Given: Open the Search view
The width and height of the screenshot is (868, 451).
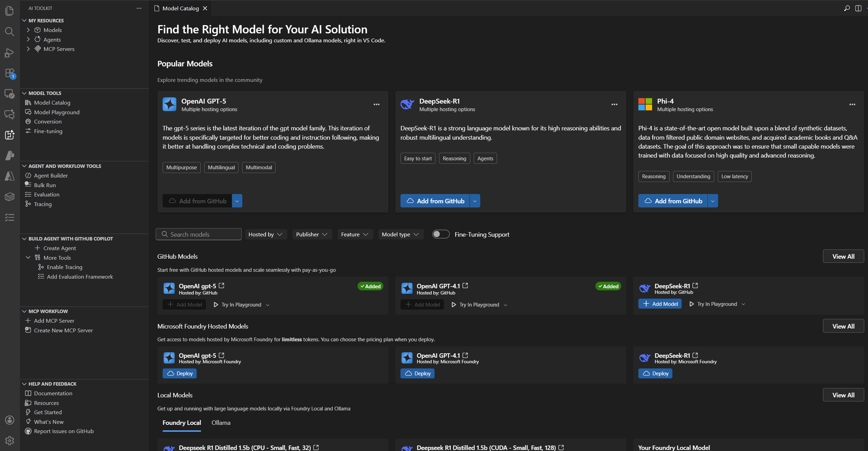Looking at the screenshot, I should tap(9, 32).
